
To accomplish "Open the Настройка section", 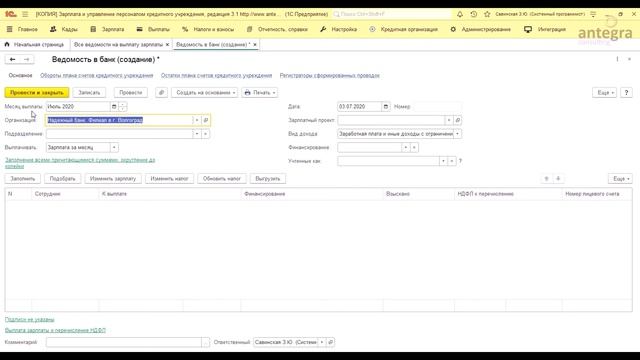I will (338, 29).
